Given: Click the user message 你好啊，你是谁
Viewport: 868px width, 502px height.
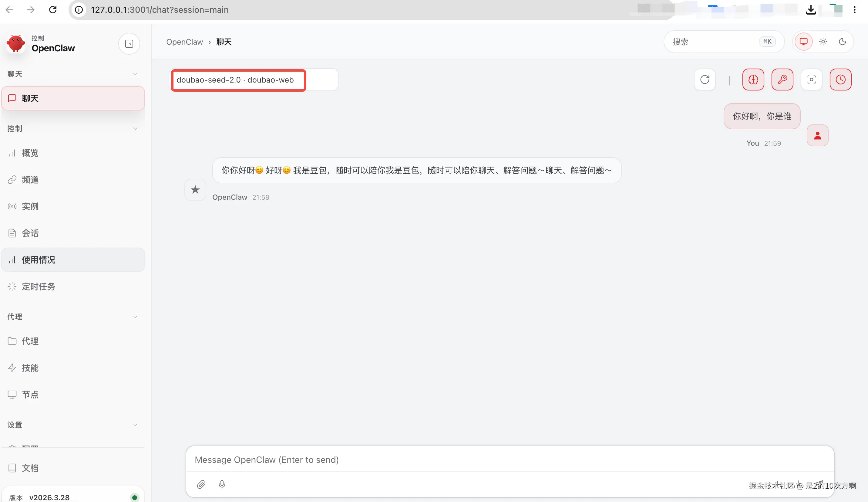Looking at the screenshot, I should 762,117.
